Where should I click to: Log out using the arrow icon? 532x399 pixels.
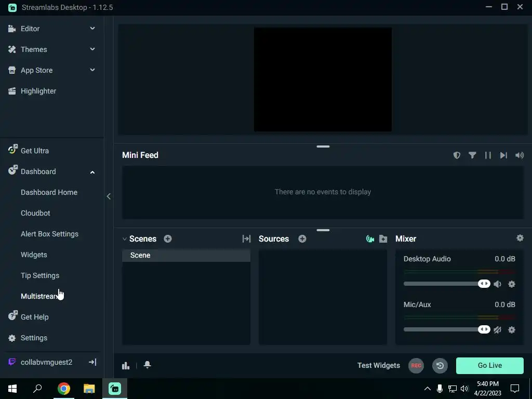point(92,362)
